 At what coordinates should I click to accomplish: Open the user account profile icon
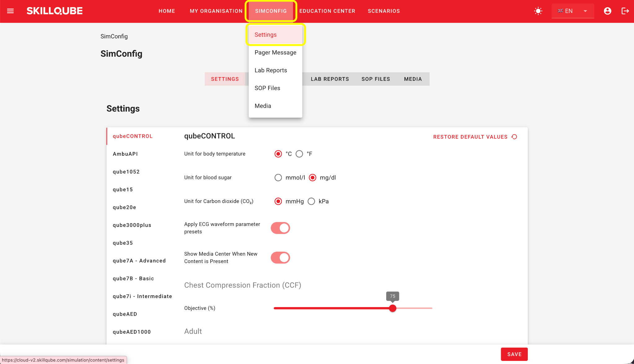click(x=608, y=11)
